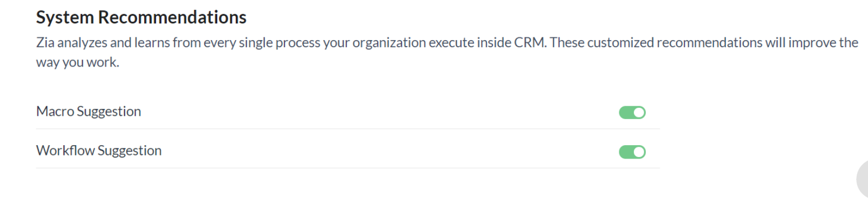Click the System Recommendations heading

pos(141,17)
